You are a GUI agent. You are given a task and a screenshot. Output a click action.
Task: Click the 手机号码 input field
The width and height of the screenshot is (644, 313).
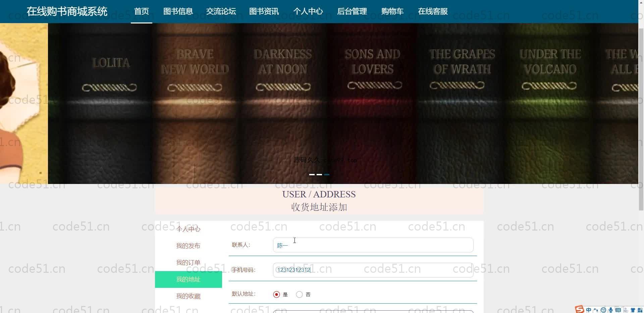click(x=373, y=270)
